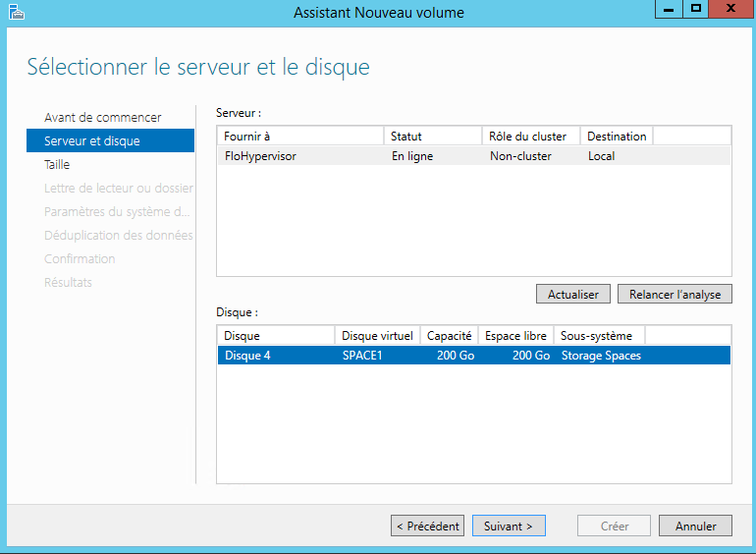Sort disks by Sous-système column

(x=599, y=336)
